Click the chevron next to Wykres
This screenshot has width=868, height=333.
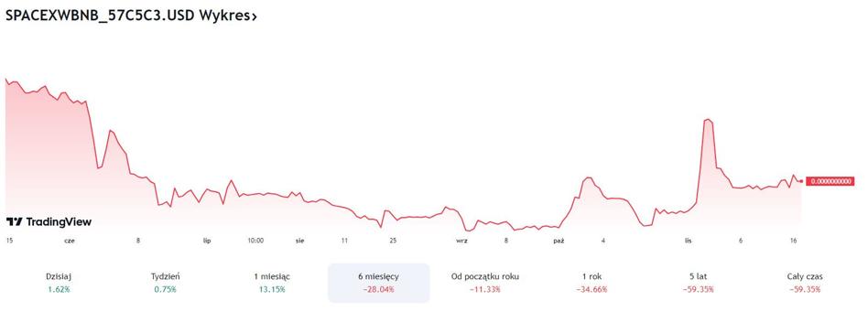click(x=254, y=16)
